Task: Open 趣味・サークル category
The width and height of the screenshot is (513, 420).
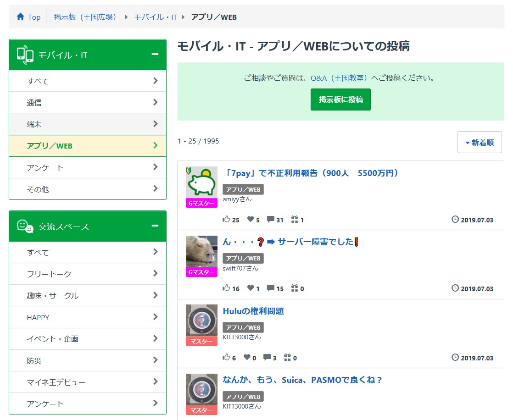Action: [x=87, y=296]
